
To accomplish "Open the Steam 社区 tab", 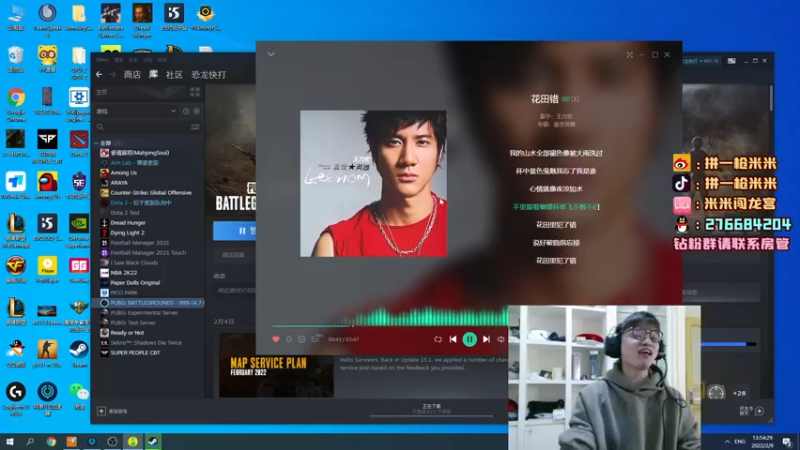I will point(174,74).
